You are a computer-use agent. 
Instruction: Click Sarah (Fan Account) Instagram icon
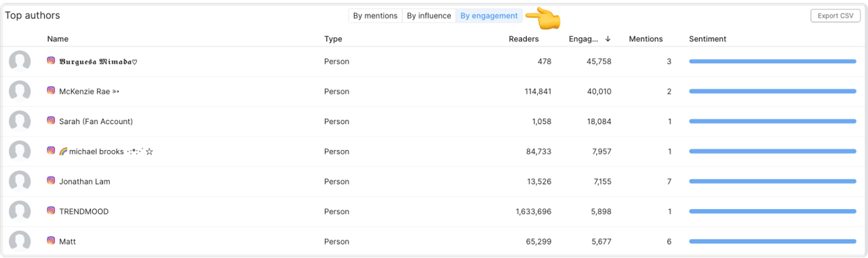(51, 121)
